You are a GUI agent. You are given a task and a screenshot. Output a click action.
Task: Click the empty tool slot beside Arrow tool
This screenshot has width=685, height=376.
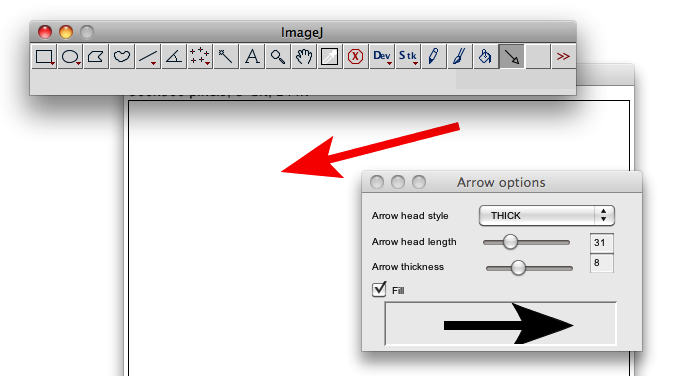pos(537,56)
